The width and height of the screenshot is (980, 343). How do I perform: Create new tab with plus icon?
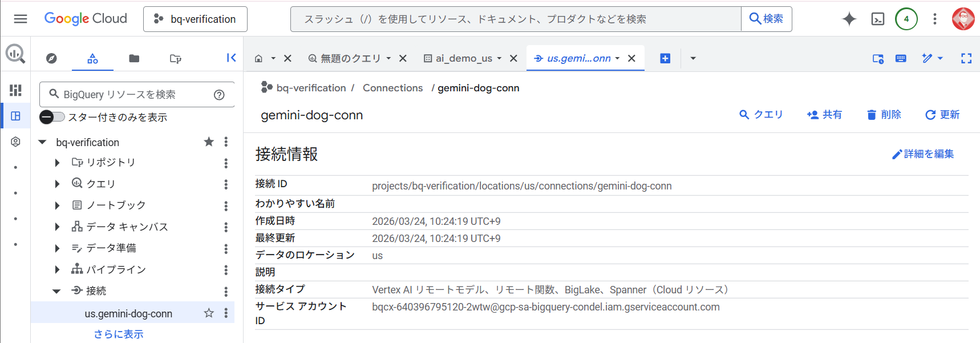point(665,58)
